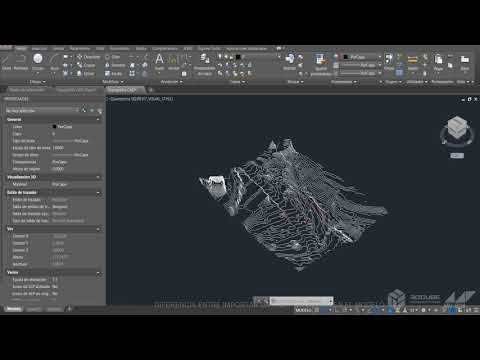Switch to the Insertar ribbon tab
This screenshot has width=480, height=360.
pyautogui.click(x=39, y=49)
